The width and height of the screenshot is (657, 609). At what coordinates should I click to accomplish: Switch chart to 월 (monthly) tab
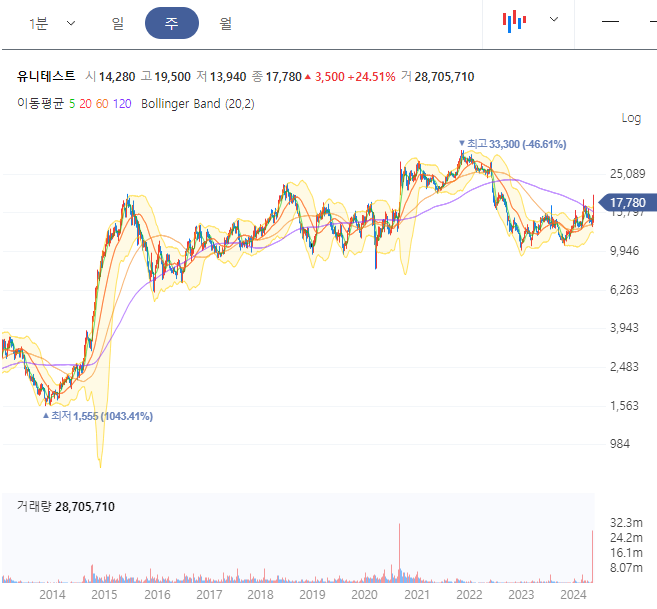pyautogui.click(x=225, y=23)
